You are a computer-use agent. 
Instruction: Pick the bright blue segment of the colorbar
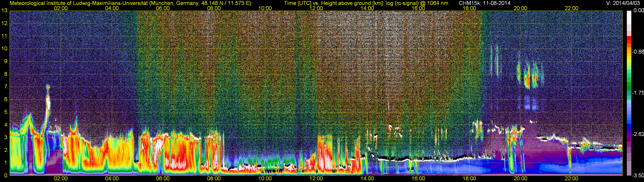(629, 122)
